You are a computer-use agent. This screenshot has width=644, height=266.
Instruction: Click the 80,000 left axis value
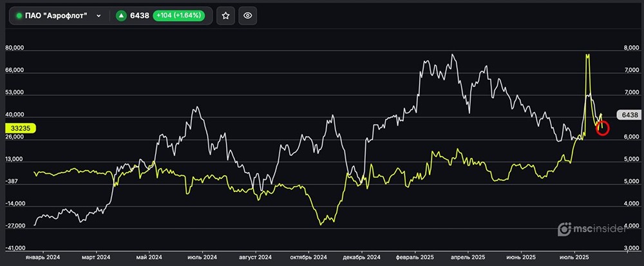(14, 48)
